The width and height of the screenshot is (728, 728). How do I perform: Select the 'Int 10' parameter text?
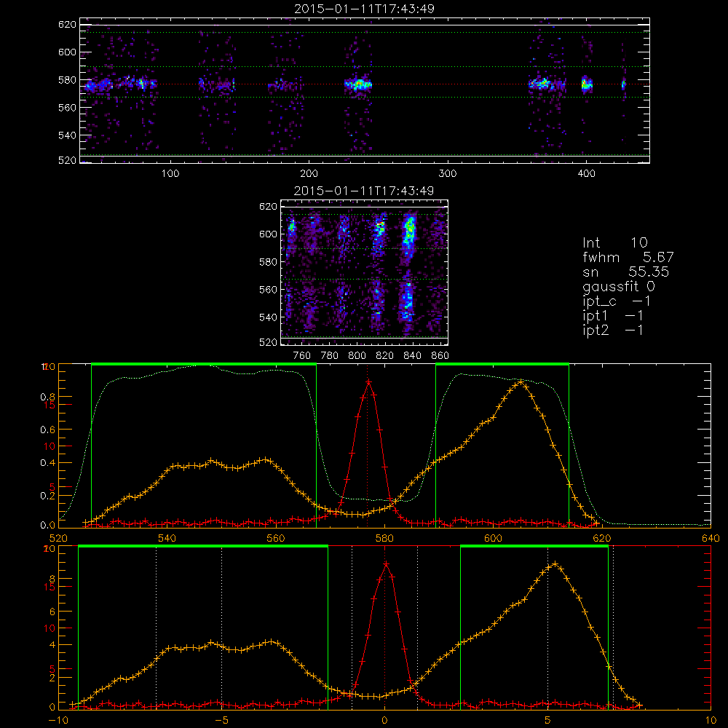tap(614, 242)
